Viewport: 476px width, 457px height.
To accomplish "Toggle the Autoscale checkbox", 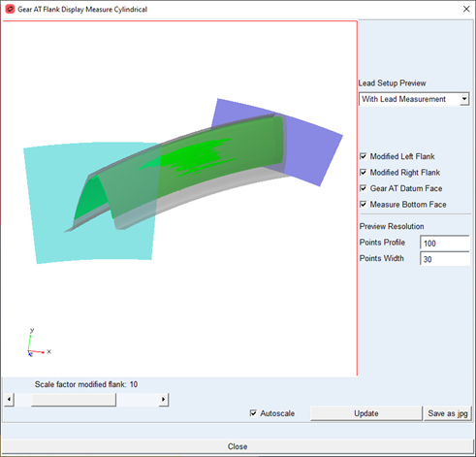I will tap(253, 413).
